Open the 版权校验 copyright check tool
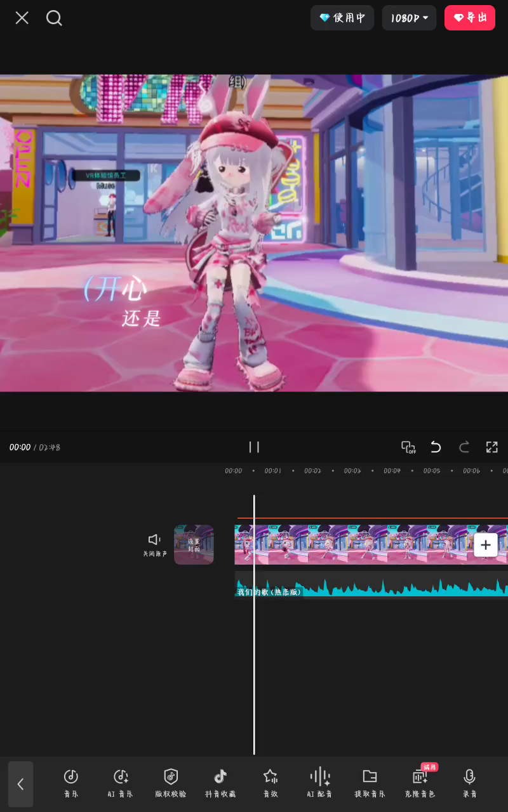 171,783
